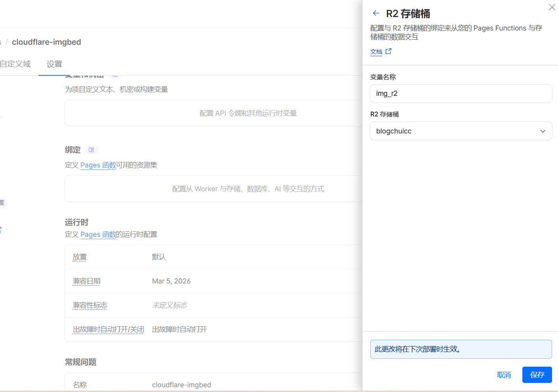Click 配置 API 令牌和其他运行时变量 box
Viewport: 558px width, 392px height.
point(248,113)
